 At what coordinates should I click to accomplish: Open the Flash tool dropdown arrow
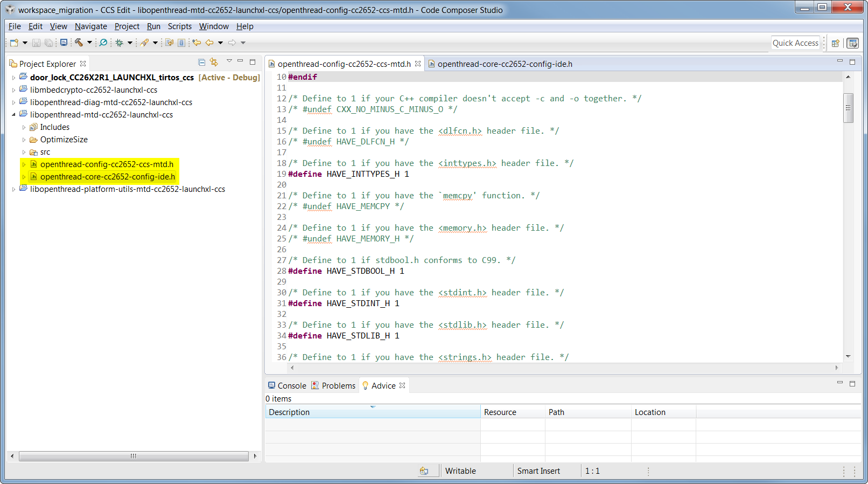coord(155,43)
